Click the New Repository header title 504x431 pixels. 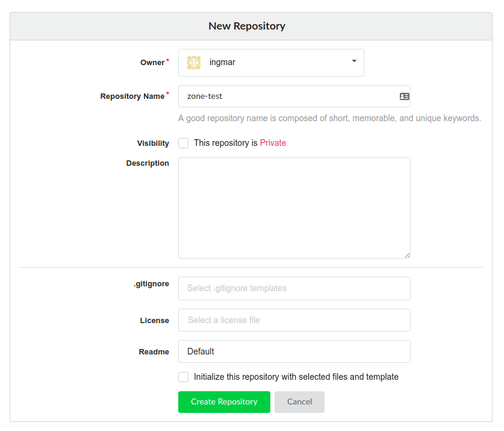coord(247,27)
